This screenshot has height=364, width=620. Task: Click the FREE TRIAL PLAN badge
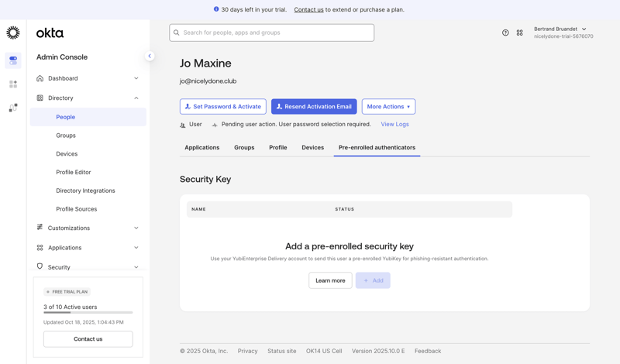67,292
